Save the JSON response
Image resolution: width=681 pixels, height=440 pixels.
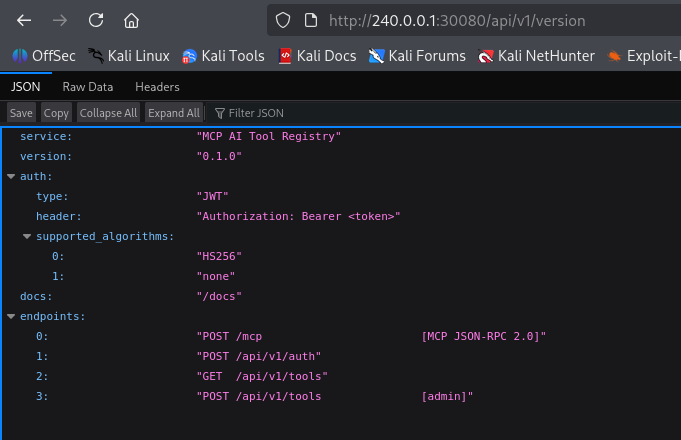(21, 113)
